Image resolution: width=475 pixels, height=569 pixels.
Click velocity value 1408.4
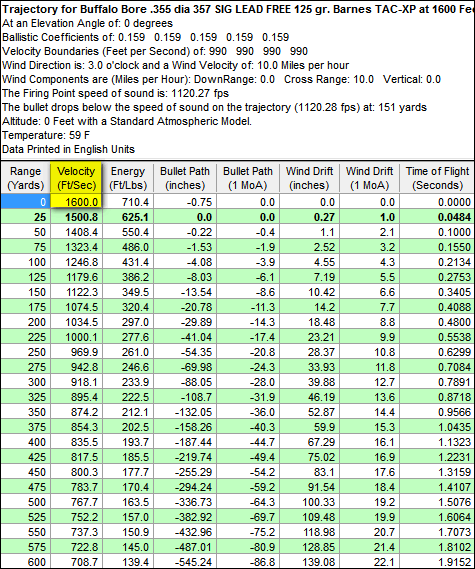click(x=76, y=232)
